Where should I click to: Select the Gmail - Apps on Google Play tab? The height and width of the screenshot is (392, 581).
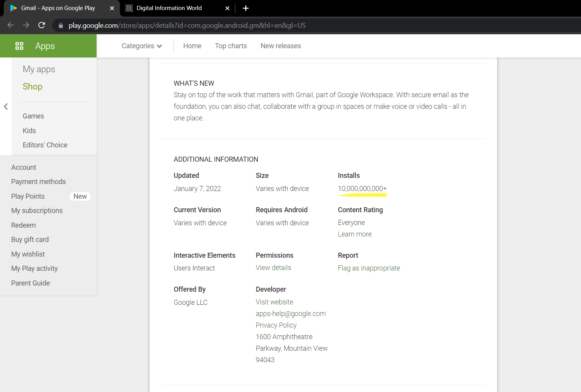pyautogui.click(x=62, y=8)
